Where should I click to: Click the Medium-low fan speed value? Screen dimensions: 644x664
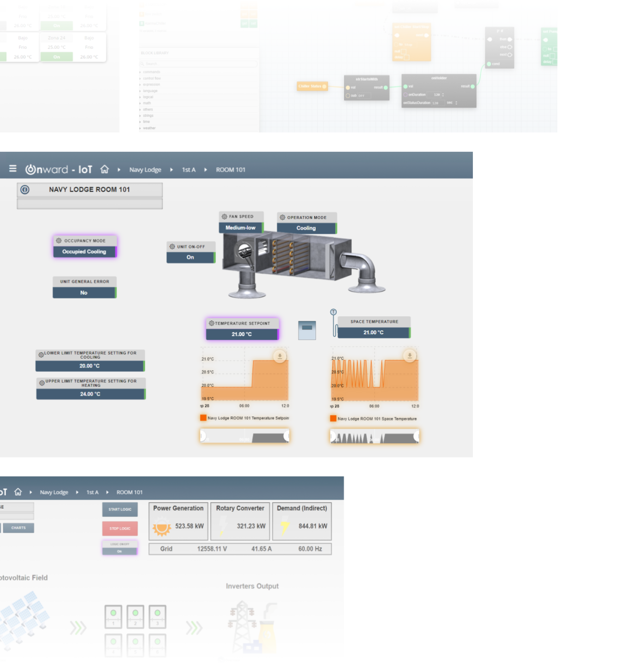[x=241, y=228]
